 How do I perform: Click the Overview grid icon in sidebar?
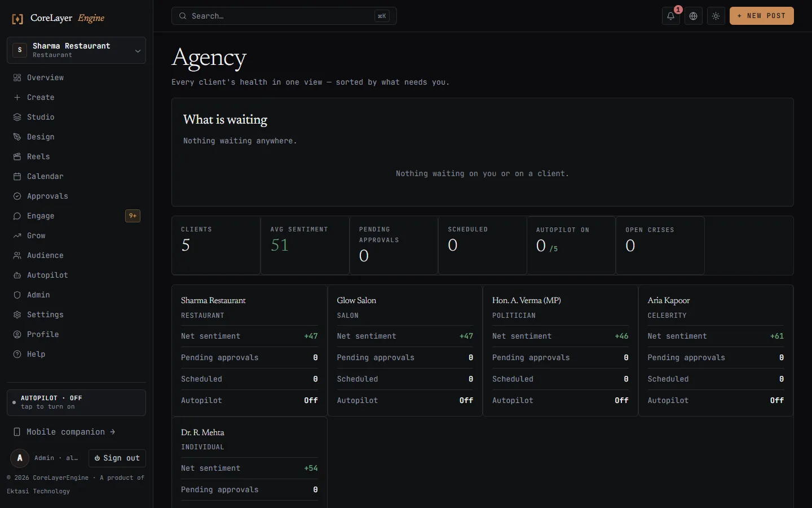[17, 77]
